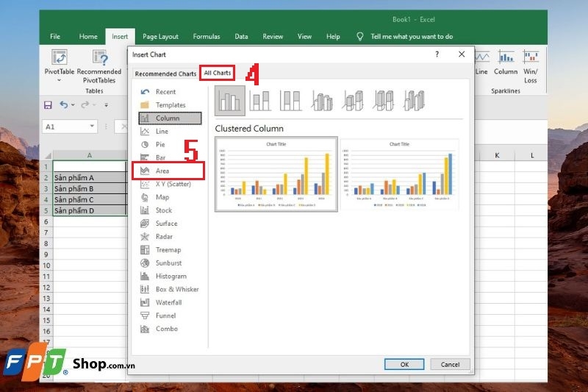Choose the Bar chart category
This screenshot has height=392, width=588.
tap(170, 157)
